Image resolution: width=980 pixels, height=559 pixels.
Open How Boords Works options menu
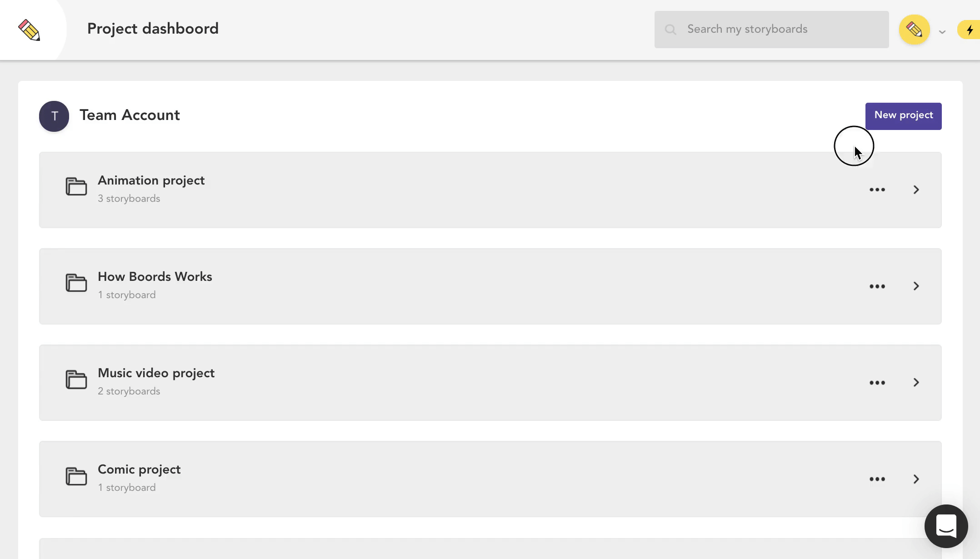(x=877, y=286)
